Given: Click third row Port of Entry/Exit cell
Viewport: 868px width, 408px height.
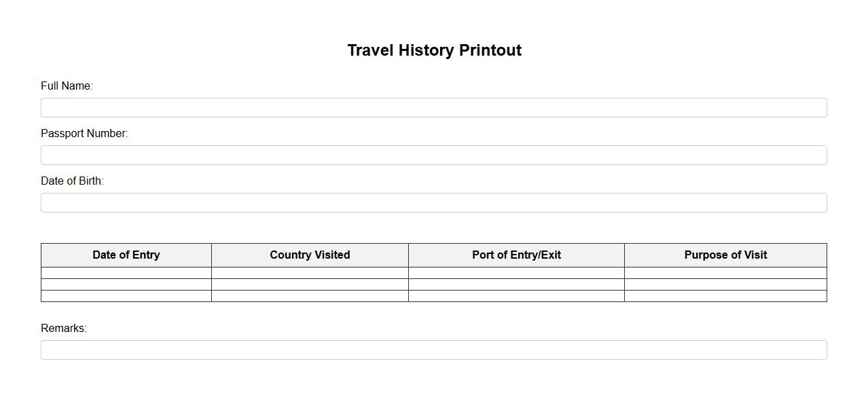Looking at the screenshot, I should tap(516, 296).
